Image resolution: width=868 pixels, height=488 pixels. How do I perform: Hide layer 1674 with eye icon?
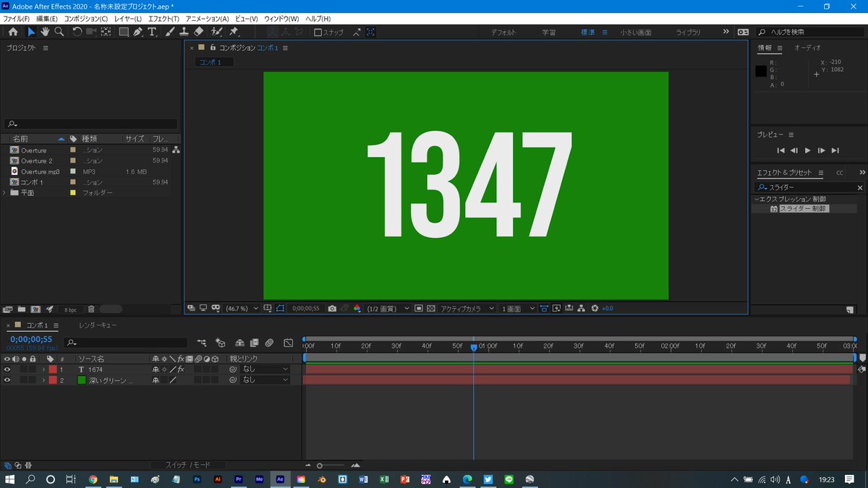pos(7,369)
